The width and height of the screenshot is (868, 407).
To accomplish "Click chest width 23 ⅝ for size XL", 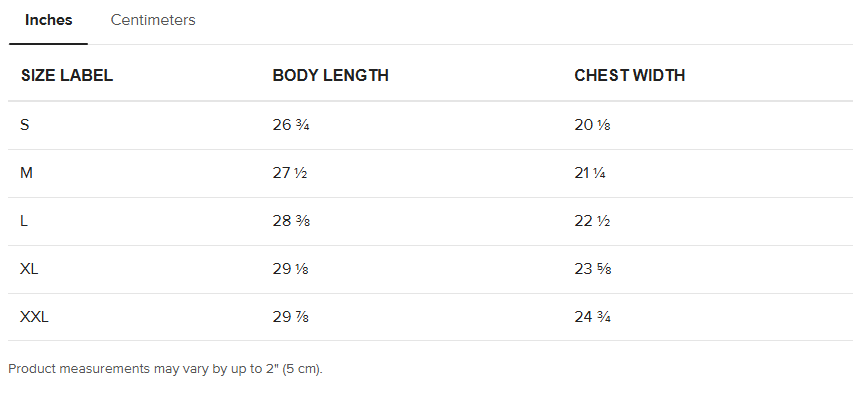I will coord(592,269).
